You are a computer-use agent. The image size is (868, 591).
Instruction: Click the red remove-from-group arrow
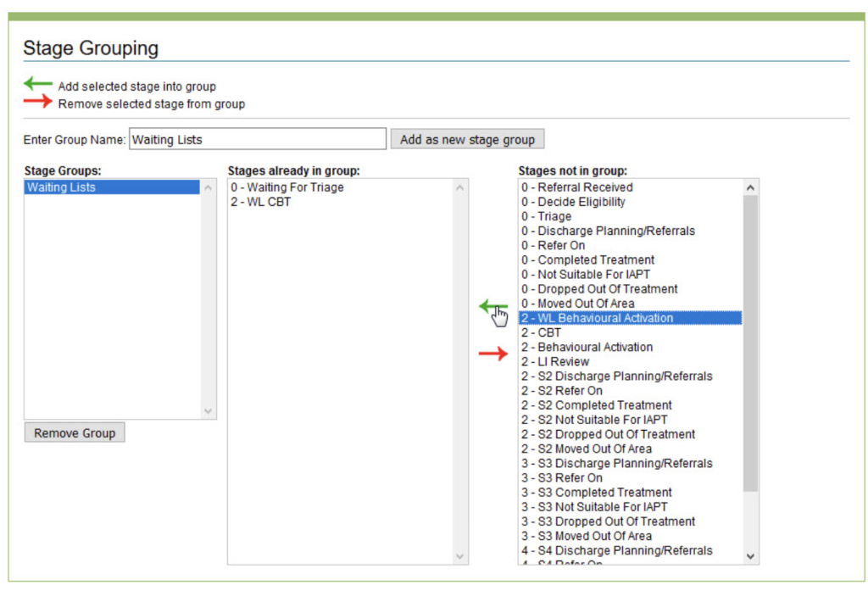[x=492, y=354]
